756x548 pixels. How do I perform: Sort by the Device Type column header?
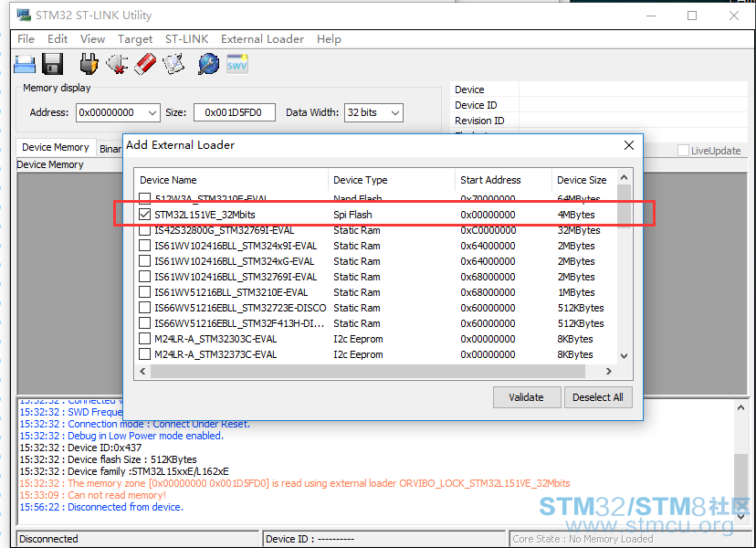click(392, 180)
